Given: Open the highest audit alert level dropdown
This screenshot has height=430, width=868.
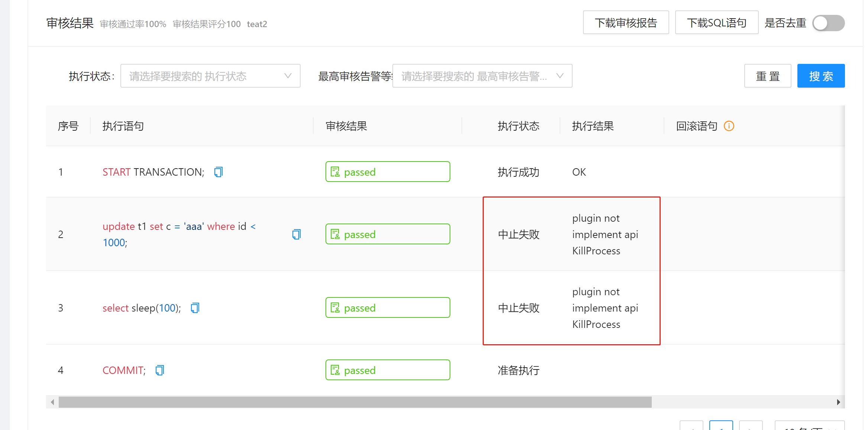Looking at the screenshot, I should pyautogui.click(x=482, y=76).
